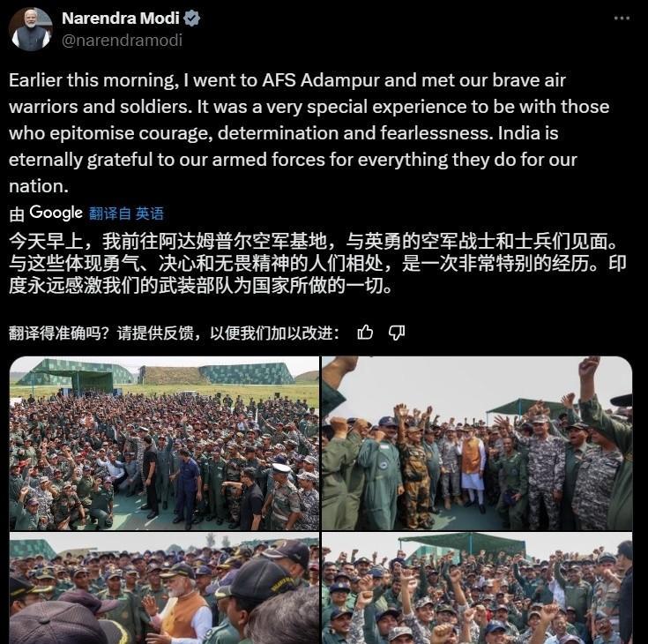This screenshot has height=644, width=648.
Task: Open the @narendramodi handle link
Action: point(122,41)
